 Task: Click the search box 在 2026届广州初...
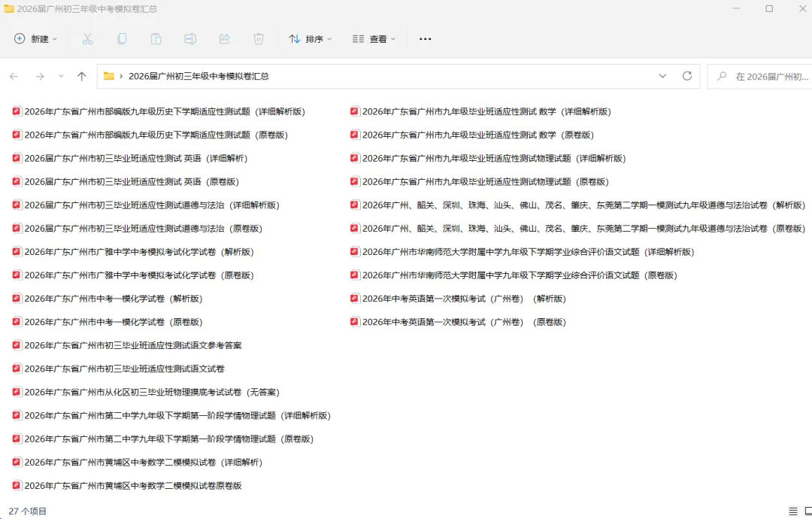click(759, 77)
